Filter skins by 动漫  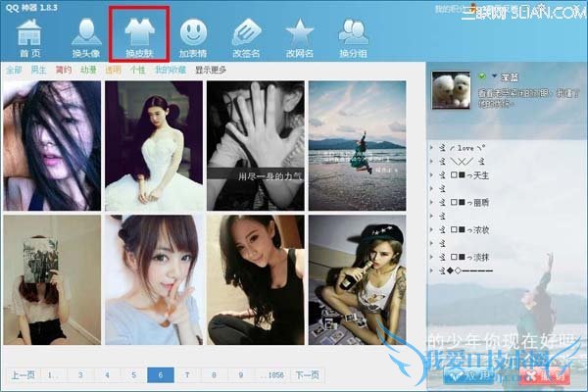88,70
